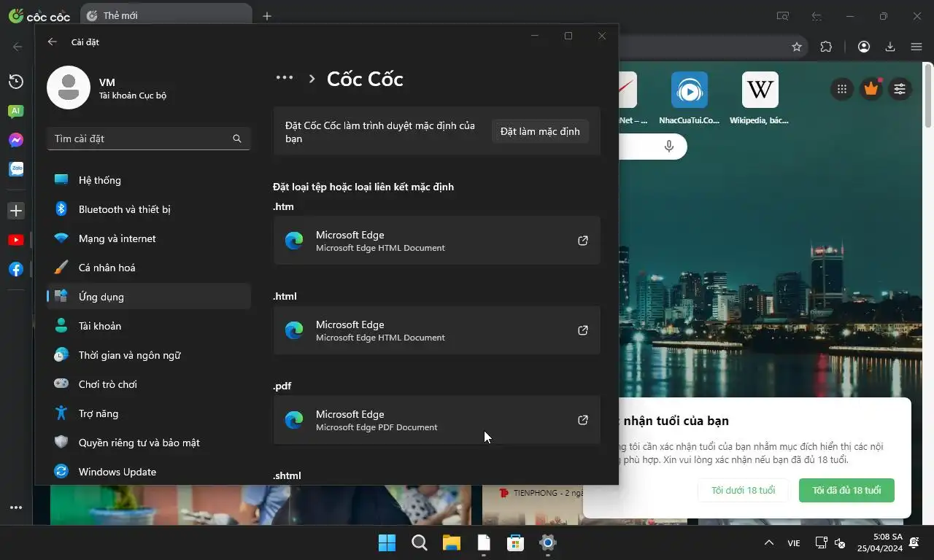This screenshot has height=560, width=934.
Task: Open Microsoft Store from taskbar
Action: point(515,542)
